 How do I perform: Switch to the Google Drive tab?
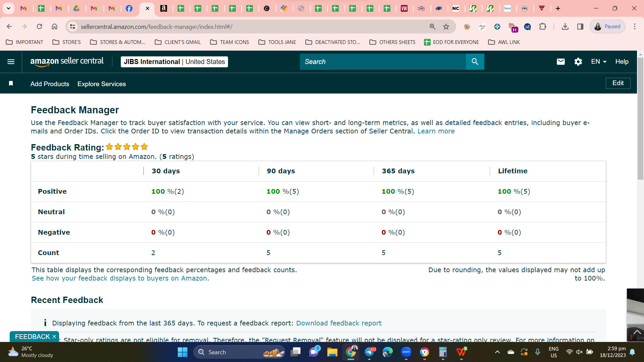click(x=76, y=8)
